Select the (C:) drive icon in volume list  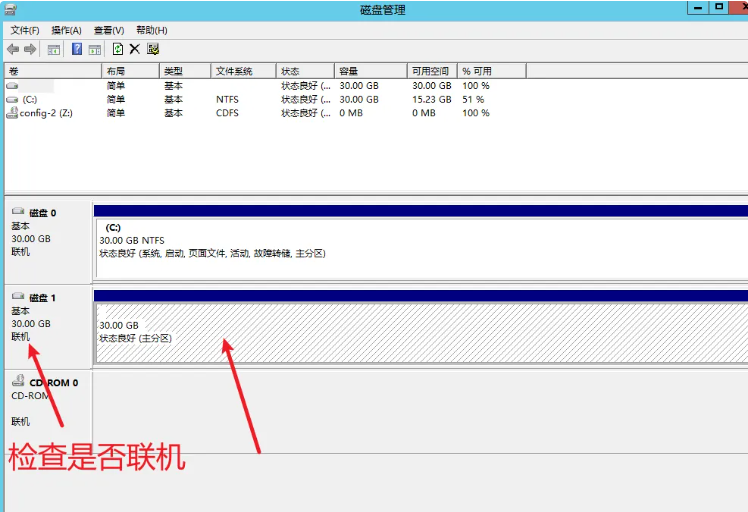tap(12, 100)
